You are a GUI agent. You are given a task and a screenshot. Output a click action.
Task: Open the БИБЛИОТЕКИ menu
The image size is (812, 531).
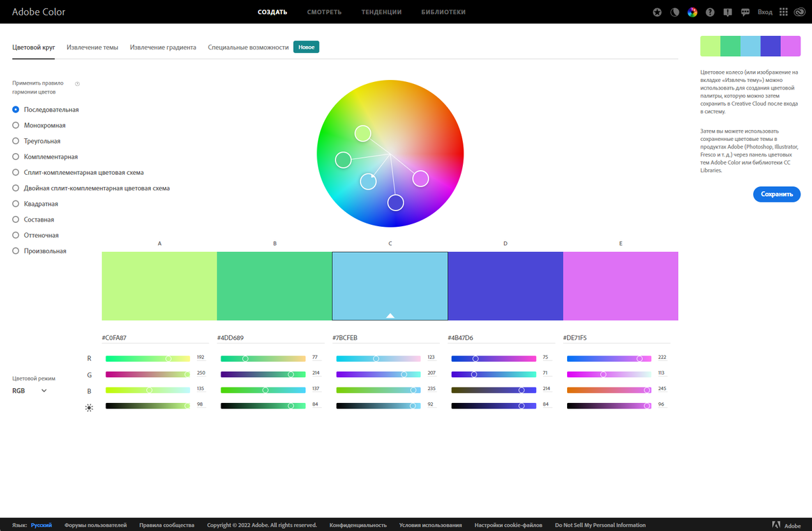(x=443, y=12)
